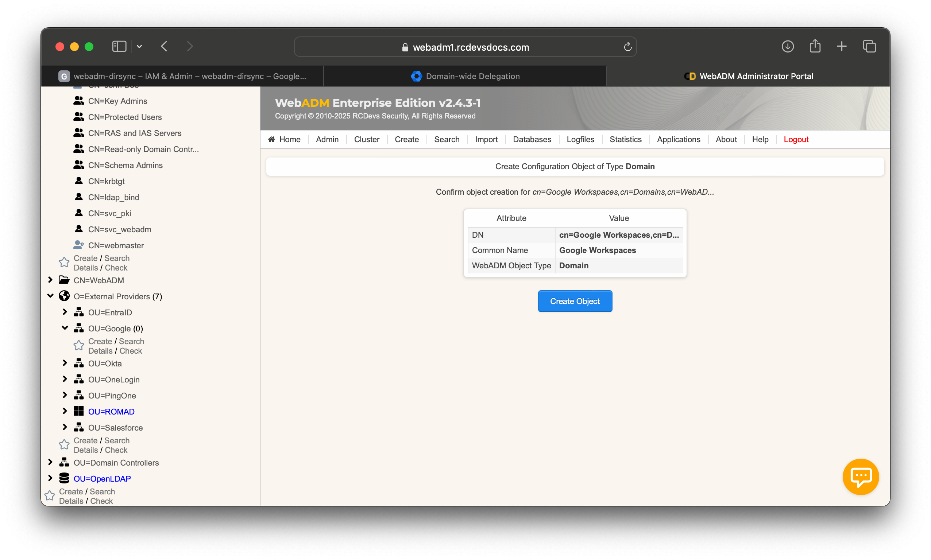Click Details link under OU=Google

tap(100, 351)
